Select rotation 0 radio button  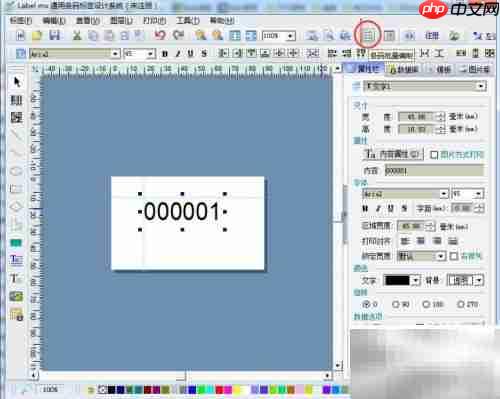tap(366, 304)
